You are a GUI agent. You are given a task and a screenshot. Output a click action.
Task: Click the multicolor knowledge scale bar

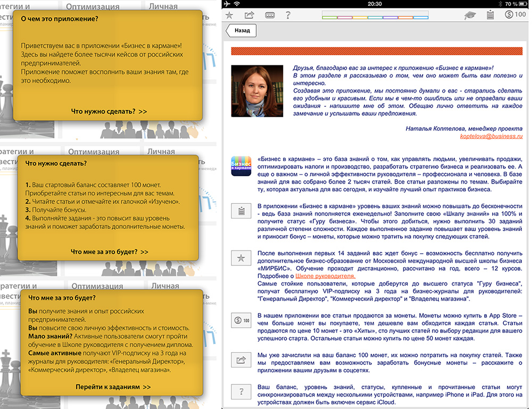375,15
